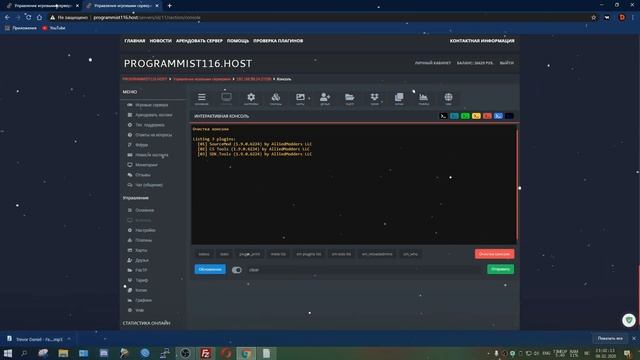Open Chat in the sidebar menu
Screen dimensions: 640x360
(x=149, y=185)
